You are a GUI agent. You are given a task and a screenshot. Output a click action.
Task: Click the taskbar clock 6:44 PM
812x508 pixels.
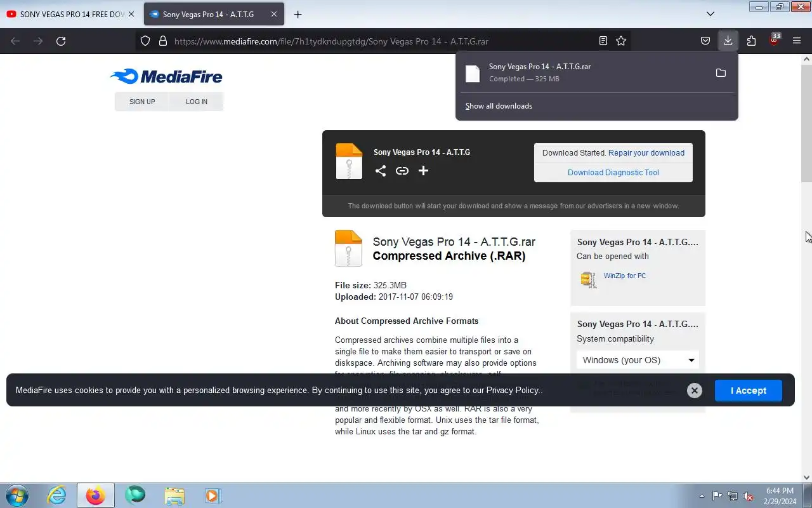(780, 496)
